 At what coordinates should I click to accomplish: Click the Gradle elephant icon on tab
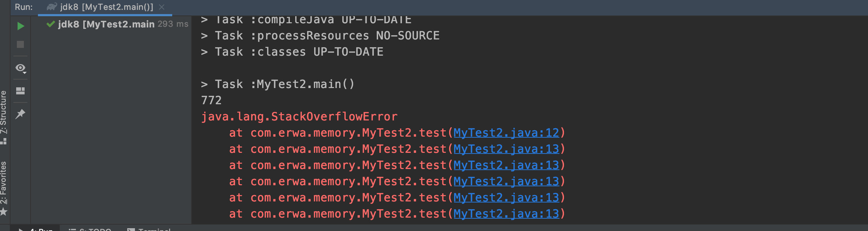click(52, 7)
